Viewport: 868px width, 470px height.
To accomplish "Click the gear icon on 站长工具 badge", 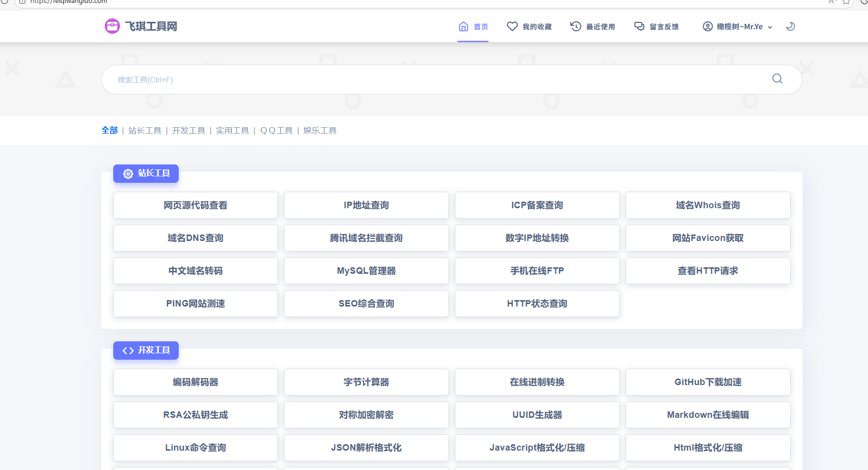I will click(128, 173).
